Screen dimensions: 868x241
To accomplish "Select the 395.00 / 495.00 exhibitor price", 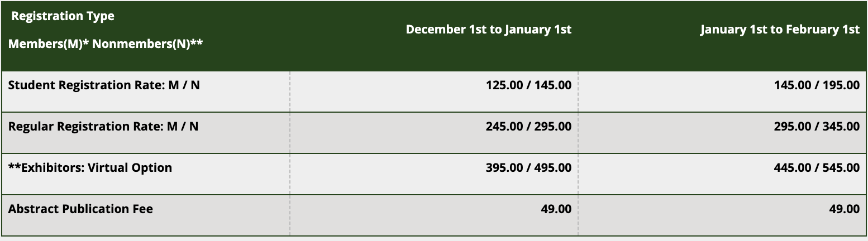I will (x=528, y=168).
